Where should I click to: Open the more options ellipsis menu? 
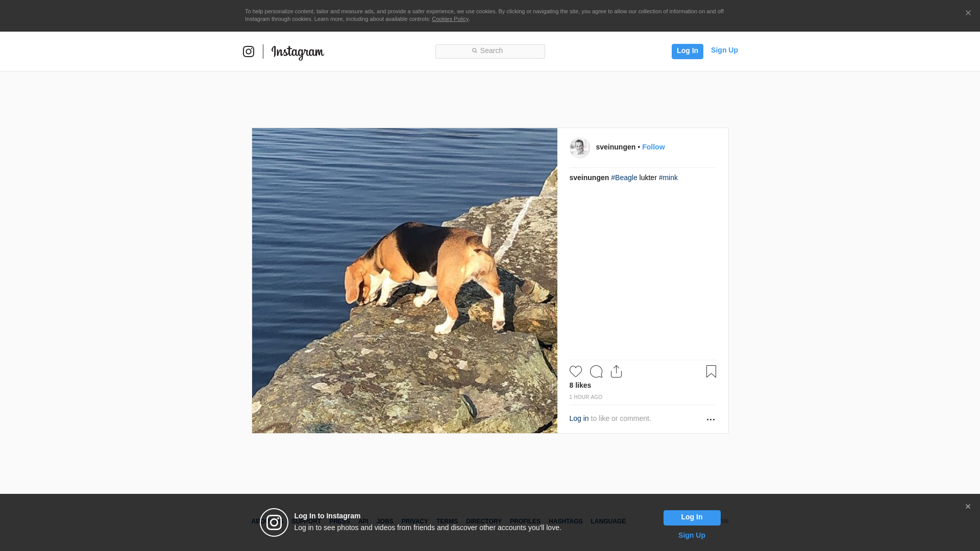[710, 419]
